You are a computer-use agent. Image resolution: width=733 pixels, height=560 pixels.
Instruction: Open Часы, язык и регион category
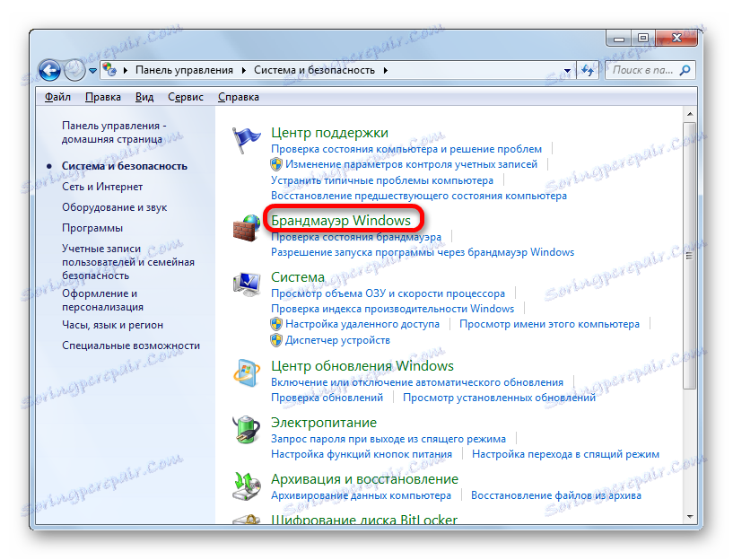[x=113, y=324]
